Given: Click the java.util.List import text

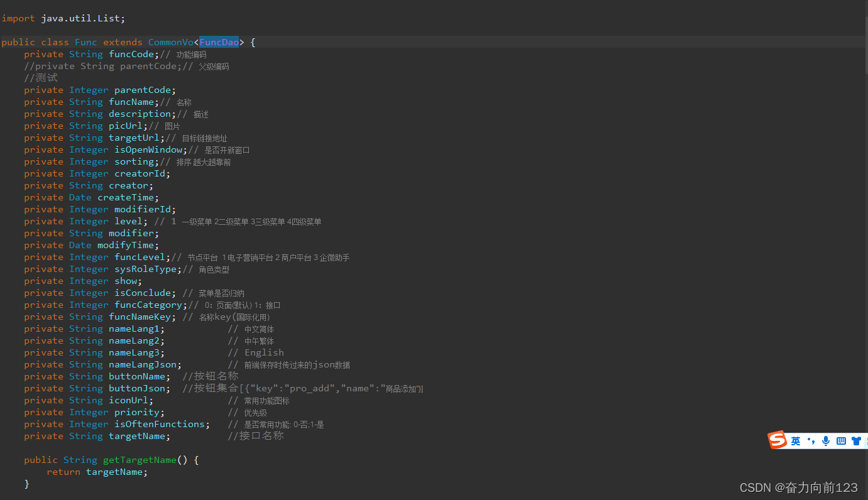Looking at the screenshot, I should click(83, 18).
